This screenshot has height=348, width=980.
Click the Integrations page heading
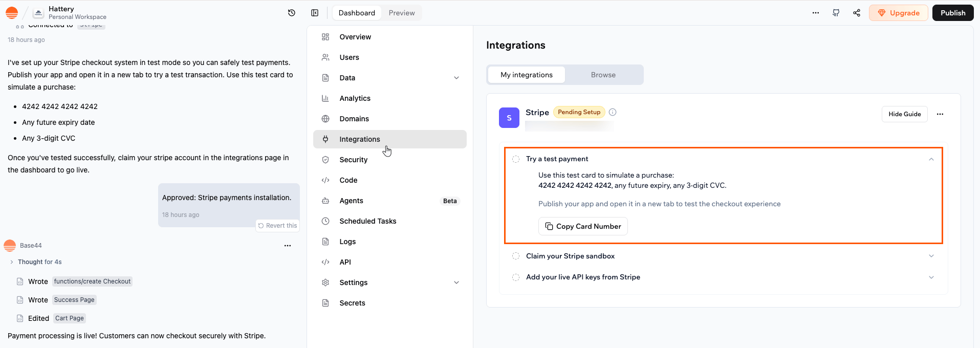coord(516,45)
